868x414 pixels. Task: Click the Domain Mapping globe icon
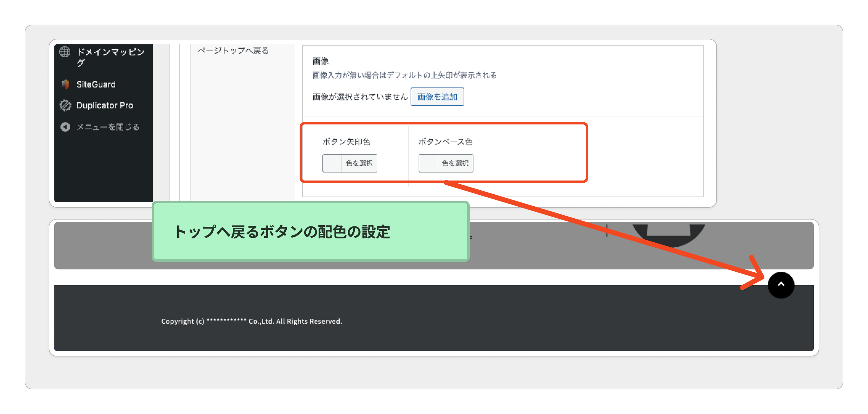tap(65, 52)
